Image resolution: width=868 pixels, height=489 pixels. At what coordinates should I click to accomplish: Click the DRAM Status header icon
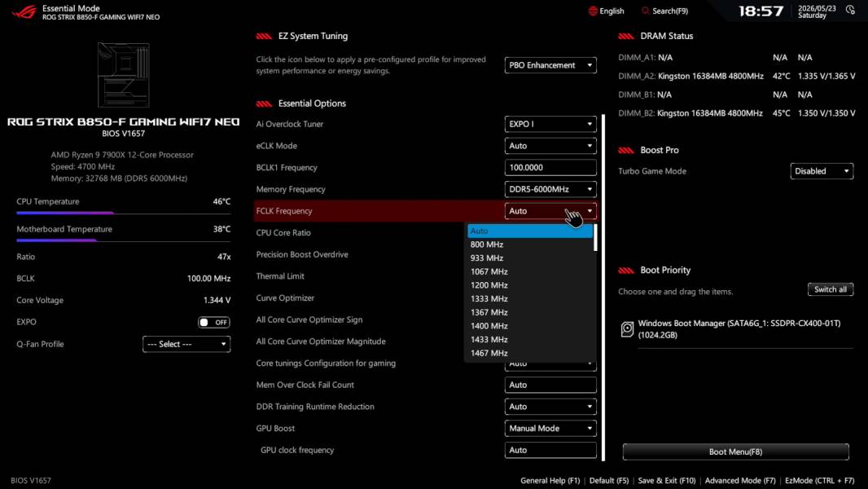tap(626, 37)
